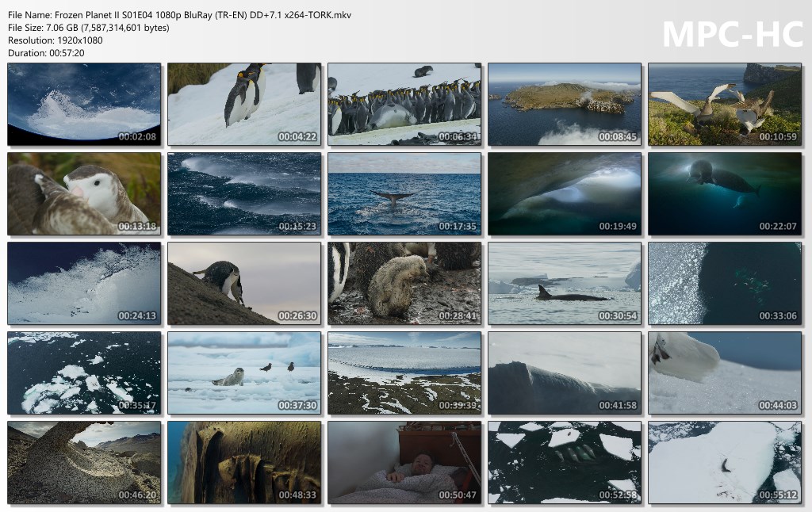Click the thumbnail stamped 00:33:06
The width and height of the screenshot is (812, 512).
point(725,283)
